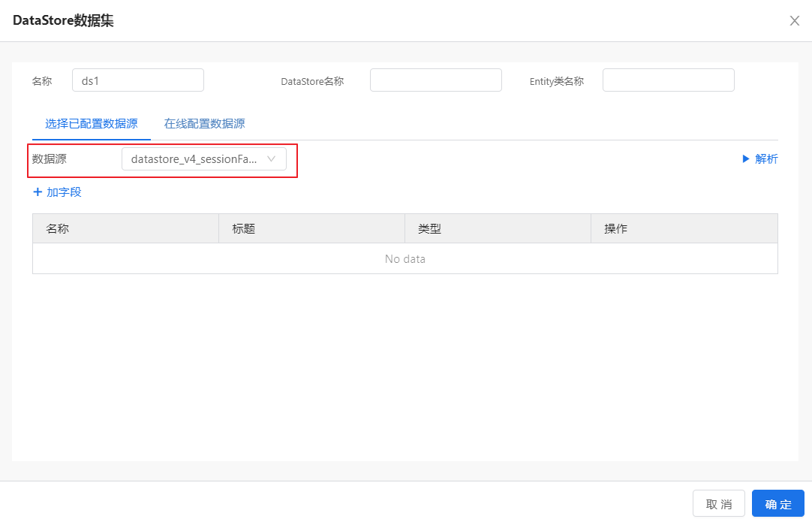Click the 解析 link
Viewport: 812px width, 522px height.
pos(759,159)
